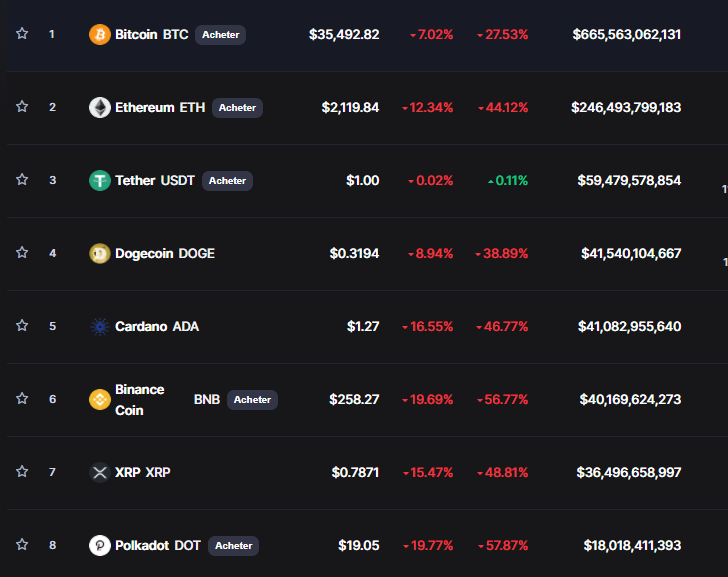Open the Binance Coin name link

tap(139, 400)
